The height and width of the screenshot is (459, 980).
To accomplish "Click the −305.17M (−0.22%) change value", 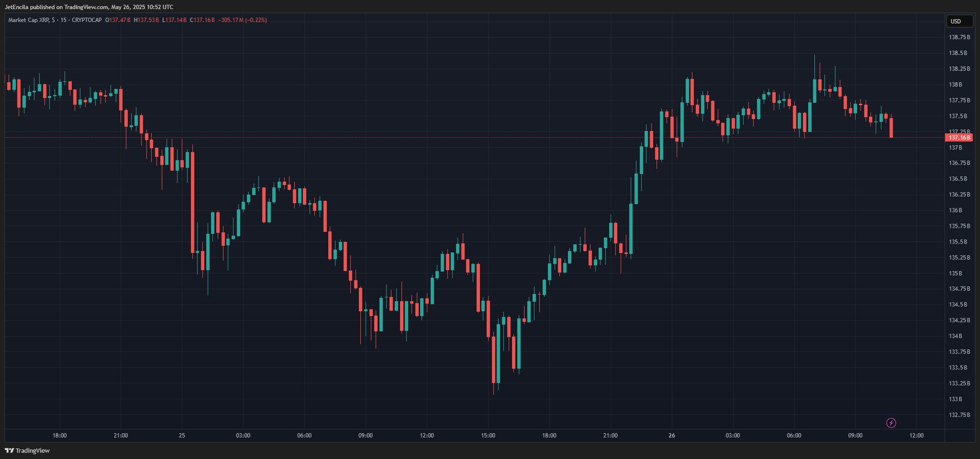I will coord(242,20).
